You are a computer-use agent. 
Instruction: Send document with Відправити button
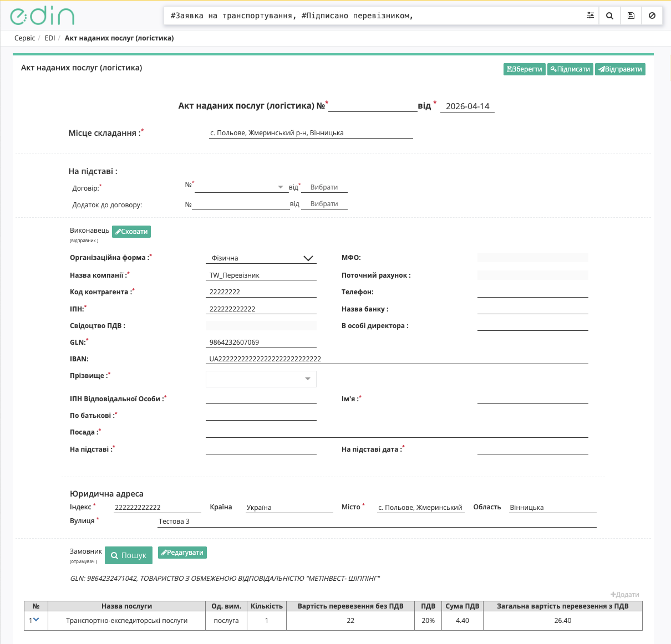pyautogui.click(x=620, y=69)
